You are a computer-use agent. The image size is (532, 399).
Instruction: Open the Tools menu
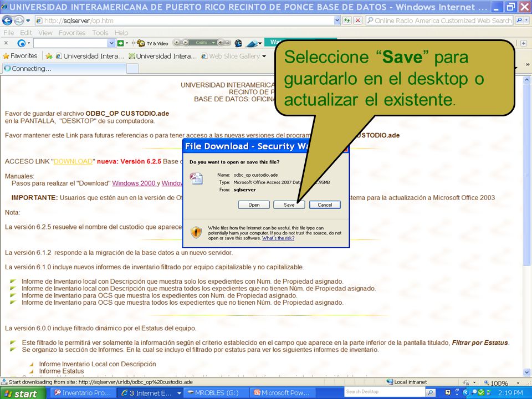point(100,33)
